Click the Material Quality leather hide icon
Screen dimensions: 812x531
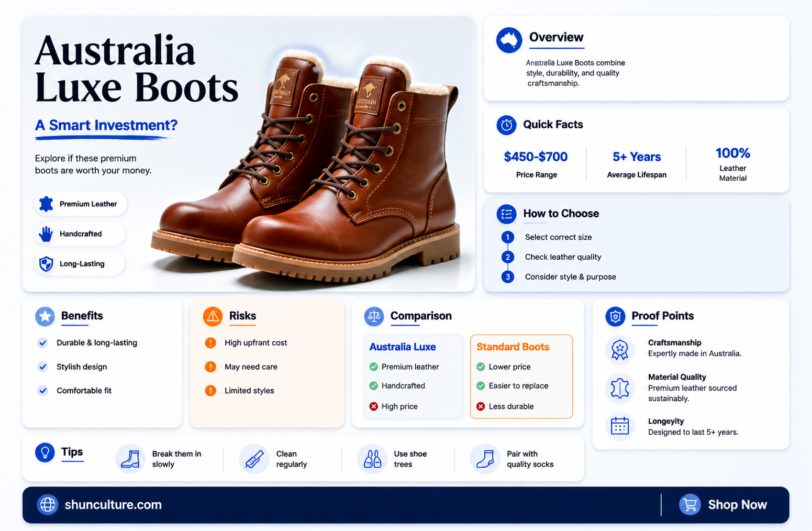click(x=620, y=389)
